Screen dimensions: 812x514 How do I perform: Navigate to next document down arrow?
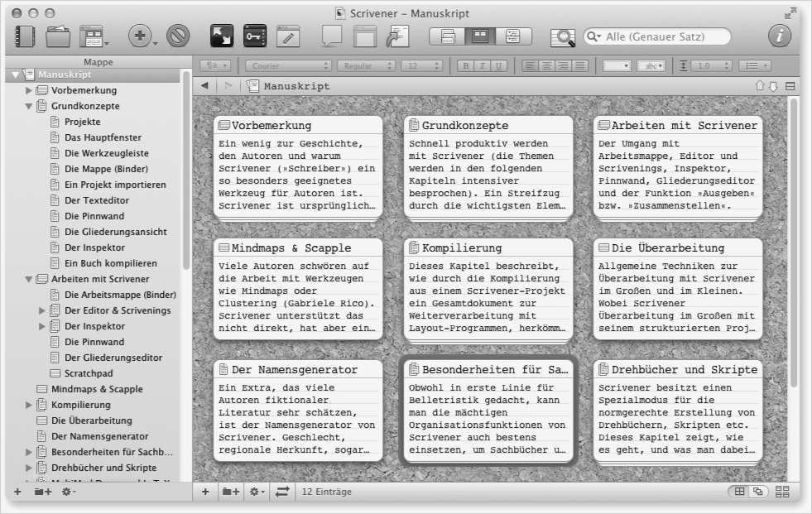coord(773,86)
